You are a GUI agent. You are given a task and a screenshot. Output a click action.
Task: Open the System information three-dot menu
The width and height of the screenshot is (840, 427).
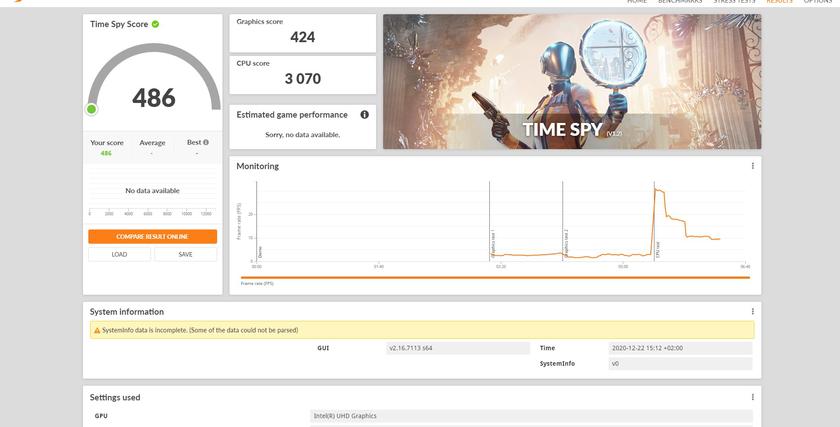pos(752,311)
